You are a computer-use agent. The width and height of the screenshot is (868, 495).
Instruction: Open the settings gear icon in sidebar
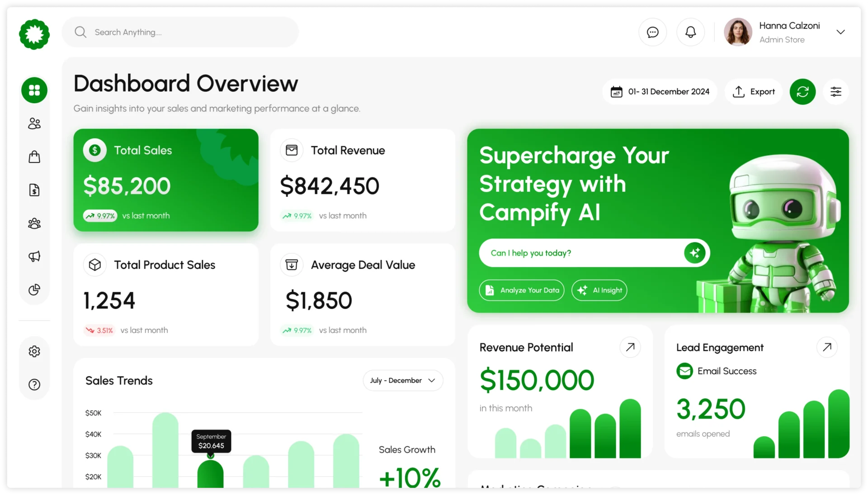pos(34,352)
